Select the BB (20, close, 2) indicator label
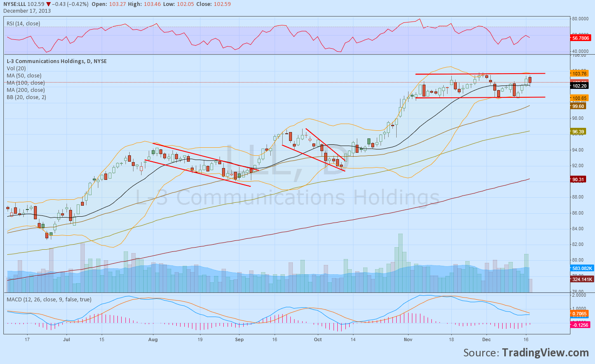The width and height of the screenshot is (595, 364). coord(26,97)
